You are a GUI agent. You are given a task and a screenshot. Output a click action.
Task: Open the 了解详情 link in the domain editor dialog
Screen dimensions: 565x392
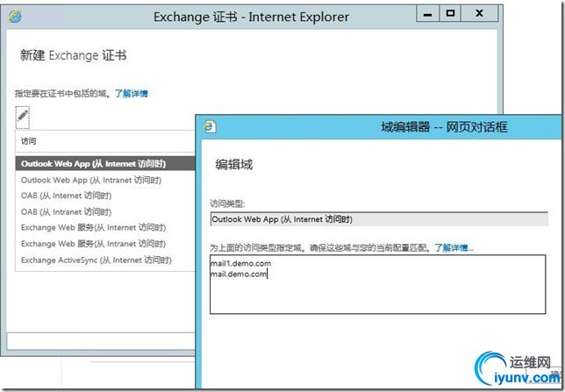[x=454, y=247]
